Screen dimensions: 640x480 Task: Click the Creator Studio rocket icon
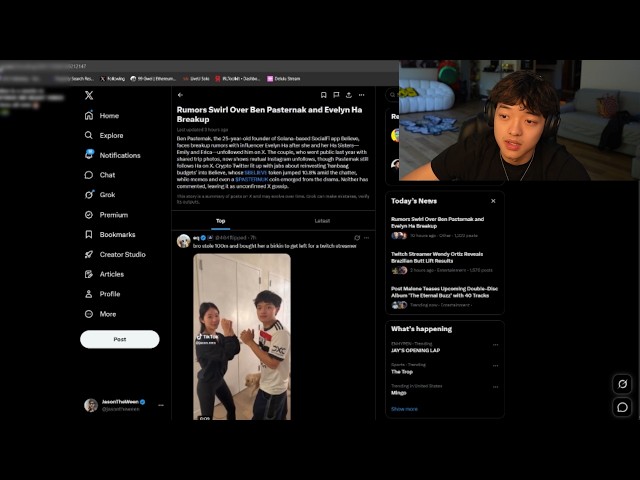tap(89, 254)
